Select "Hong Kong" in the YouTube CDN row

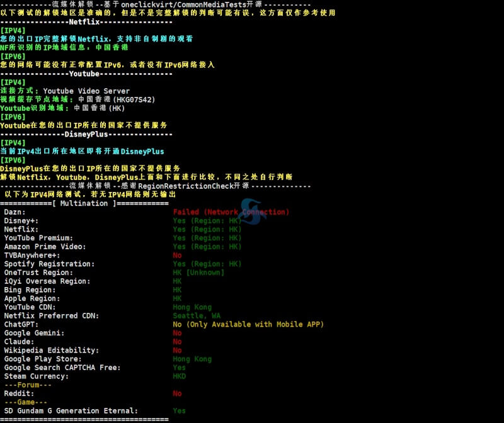pyautogui.click(x=192, y=307)
